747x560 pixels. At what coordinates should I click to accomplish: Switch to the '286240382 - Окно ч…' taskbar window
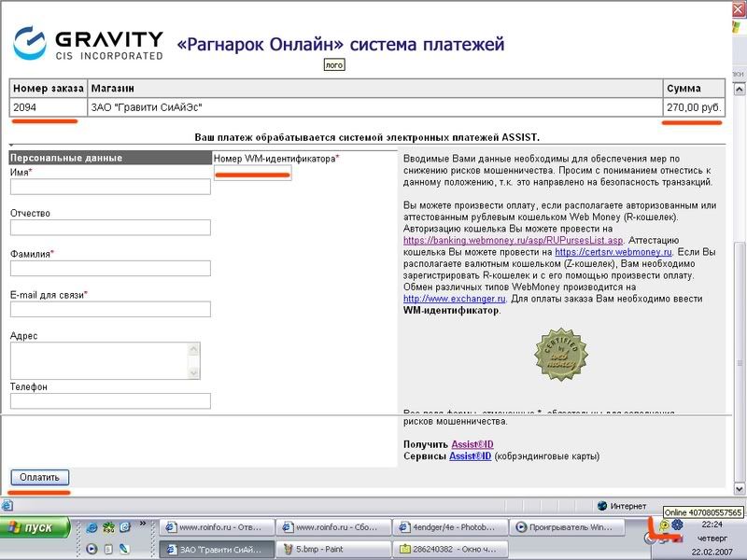coord(450,549)
